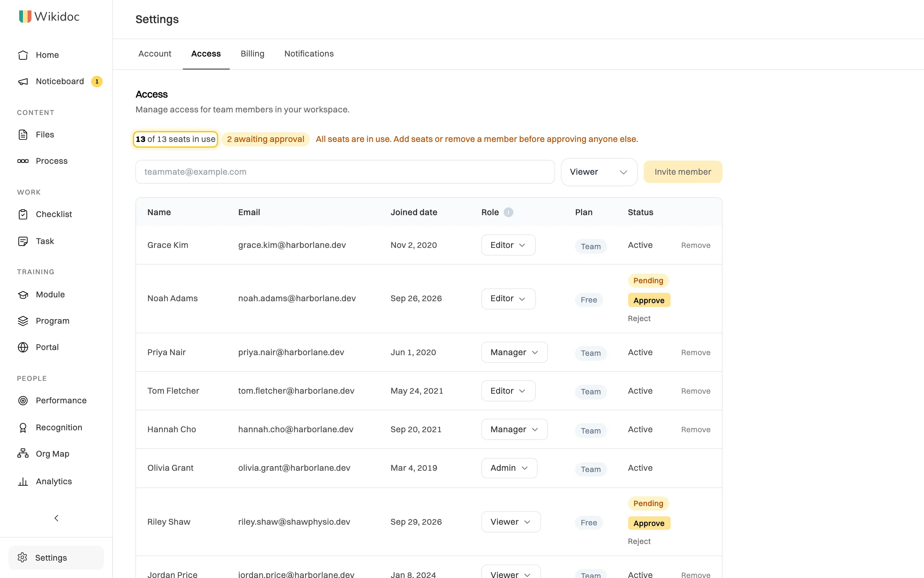This screenshot has height=578, width=924.
Task: Click the Invite member button
Action: [x=683, y=172]
